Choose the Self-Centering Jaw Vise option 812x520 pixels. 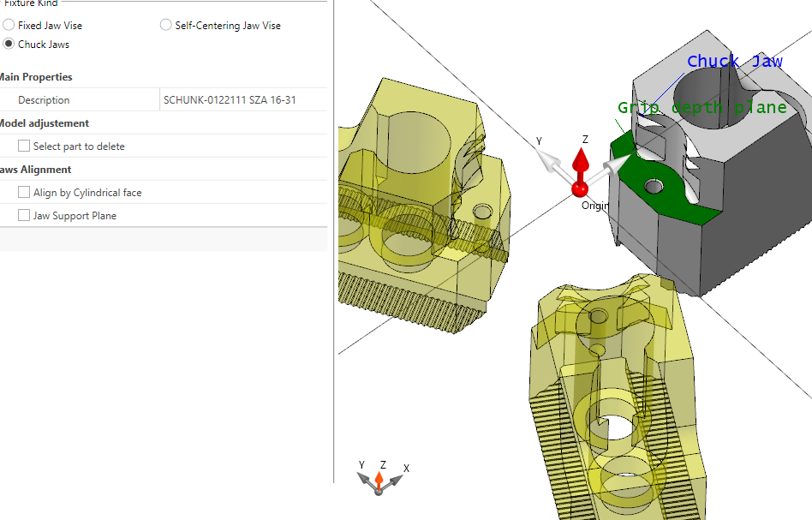tap(166, 26)
